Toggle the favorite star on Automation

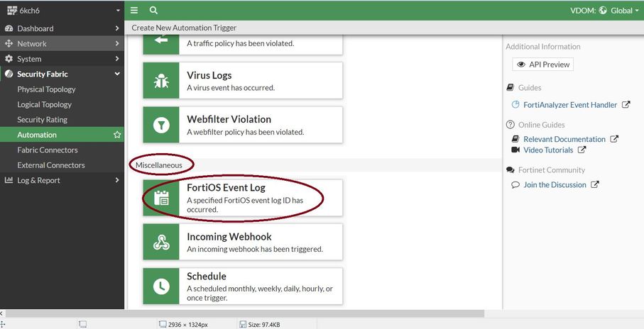[117, 135]
